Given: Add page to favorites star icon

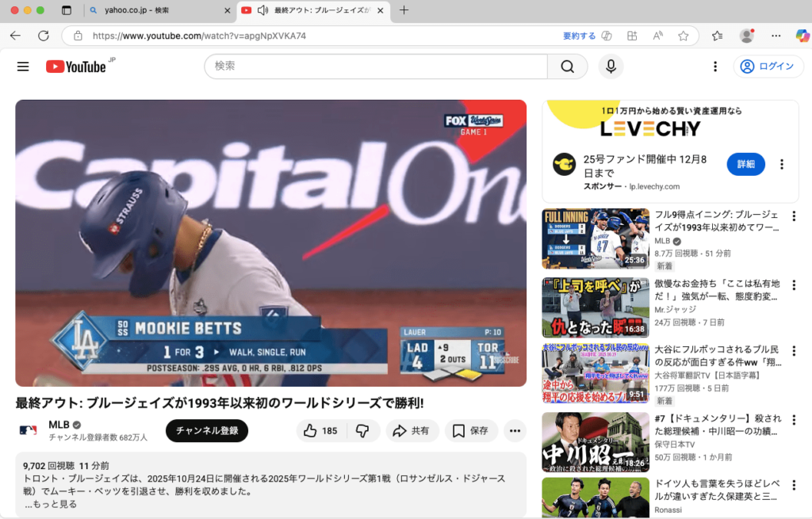Looking at the screenshot, I should (684, 36).
